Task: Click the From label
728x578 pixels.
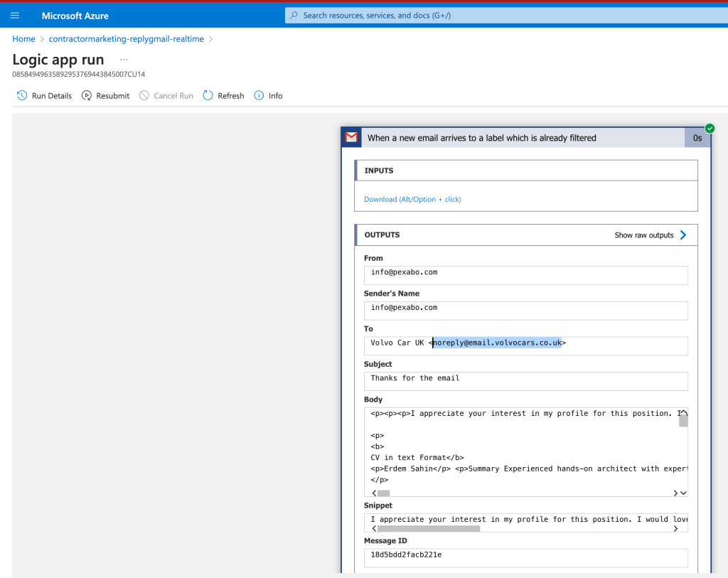Action: pyautogui.click(x=373, y=258)
